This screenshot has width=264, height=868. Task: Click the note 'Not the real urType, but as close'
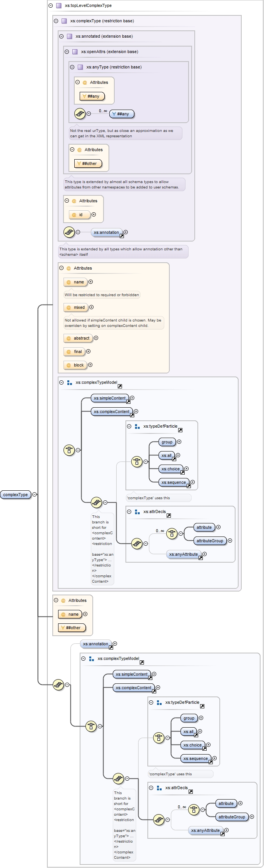pyautogui.click(x=125, y=133)
